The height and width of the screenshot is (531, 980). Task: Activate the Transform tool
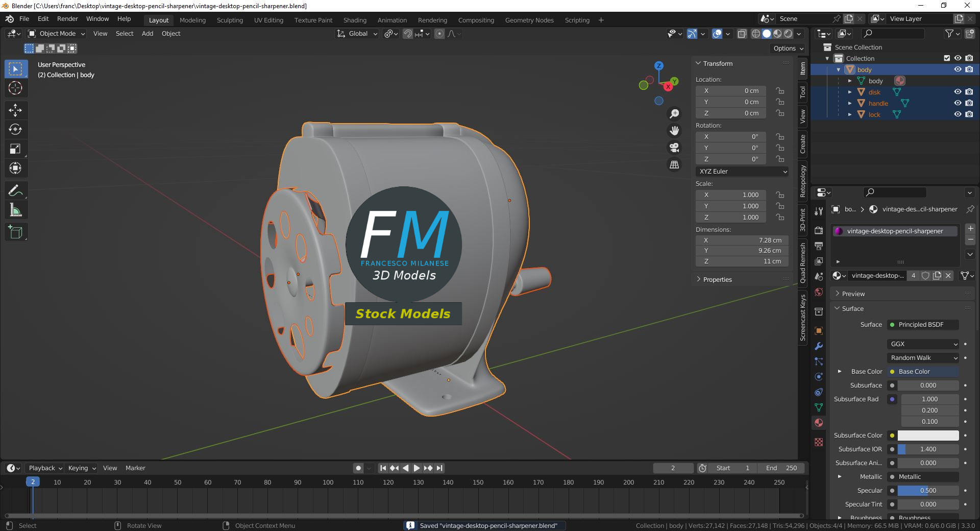coord(15,168)
